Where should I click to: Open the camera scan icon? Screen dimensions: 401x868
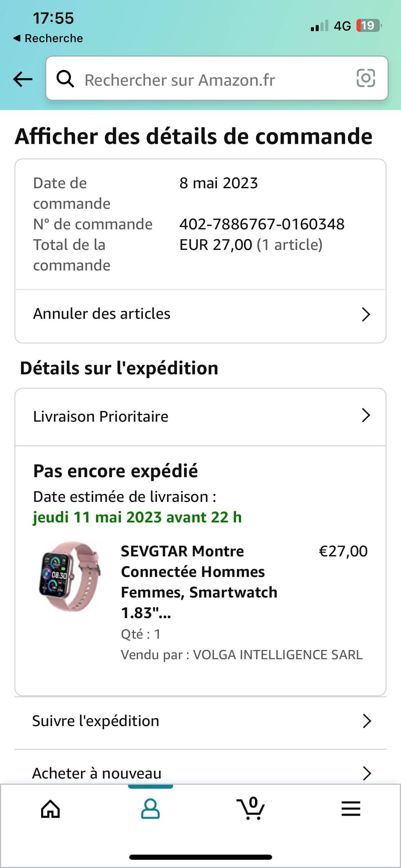366,78
